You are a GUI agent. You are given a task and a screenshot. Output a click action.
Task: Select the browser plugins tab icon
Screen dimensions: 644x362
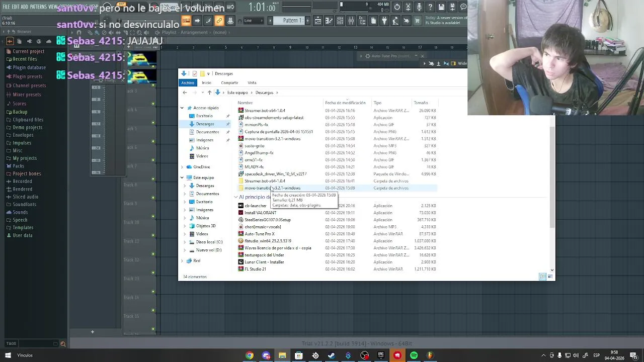[x=30, y=41]
